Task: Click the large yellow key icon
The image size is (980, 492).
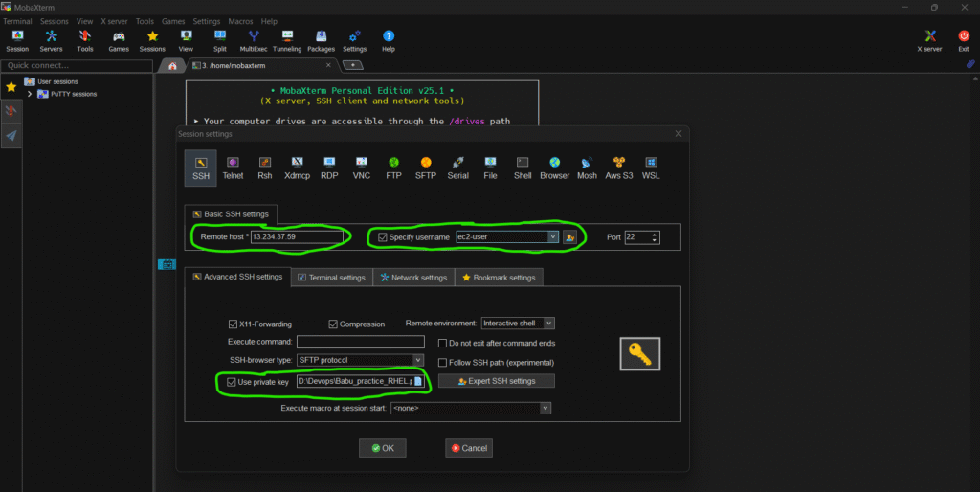Action: point(639,353)
